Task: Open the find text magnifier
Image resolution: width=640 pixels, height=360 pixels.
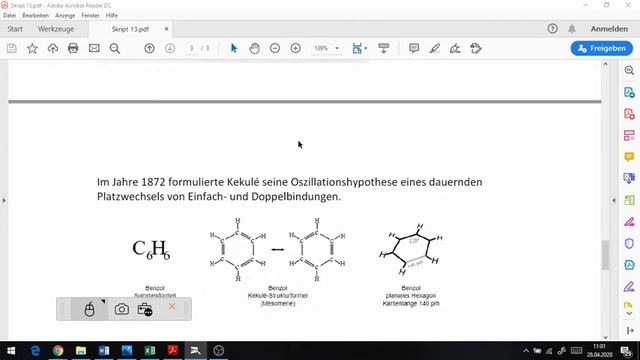Action: (x=115, y=49)
